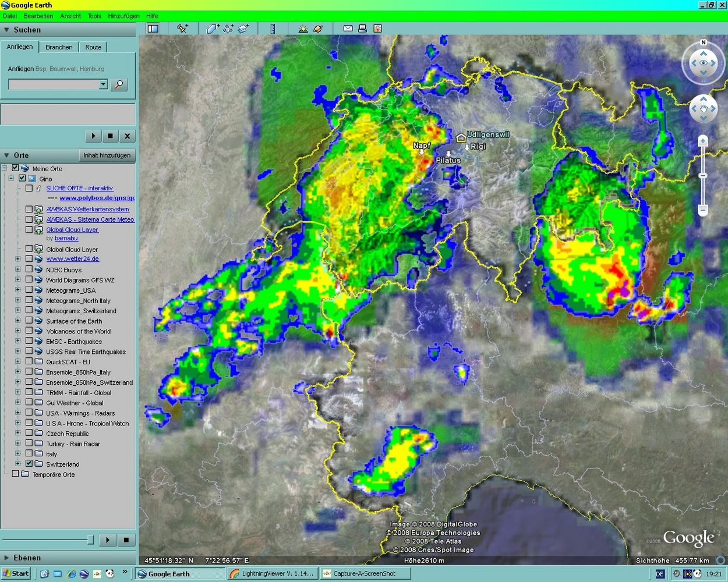This screenshot has width=728, height=582.
Task: Open the Datei menu
Action: (x=10, y=16)
